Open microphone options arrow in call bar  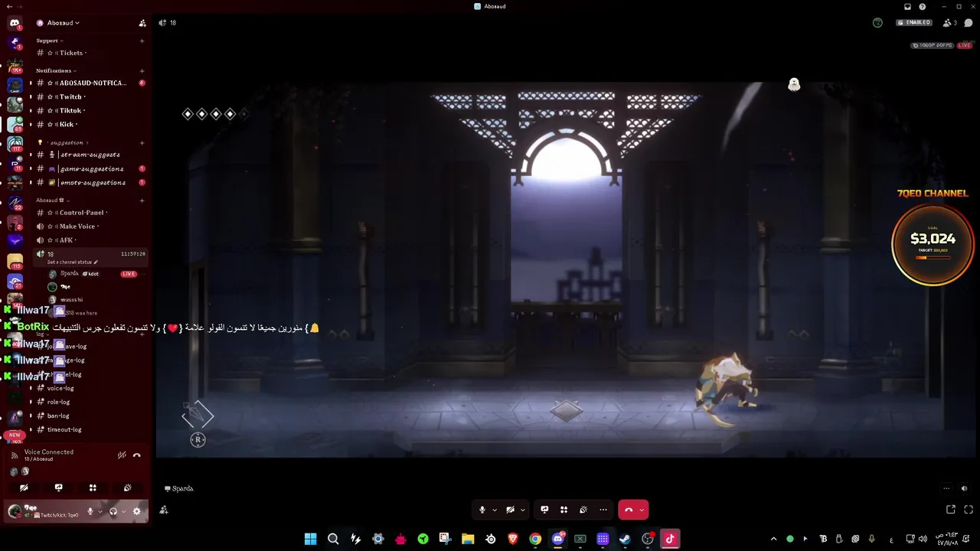[495, 510]
